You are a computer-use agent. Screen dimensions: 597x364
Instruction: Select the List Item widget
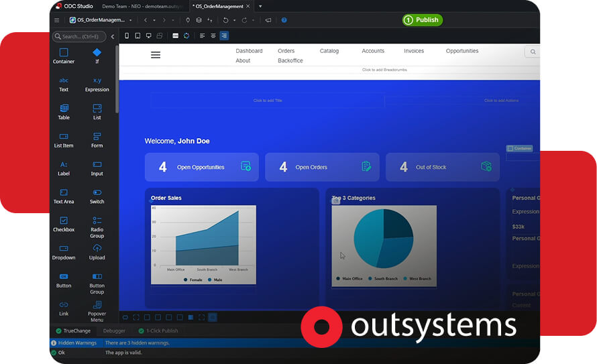pyautogui.click(x=64, y=140)
